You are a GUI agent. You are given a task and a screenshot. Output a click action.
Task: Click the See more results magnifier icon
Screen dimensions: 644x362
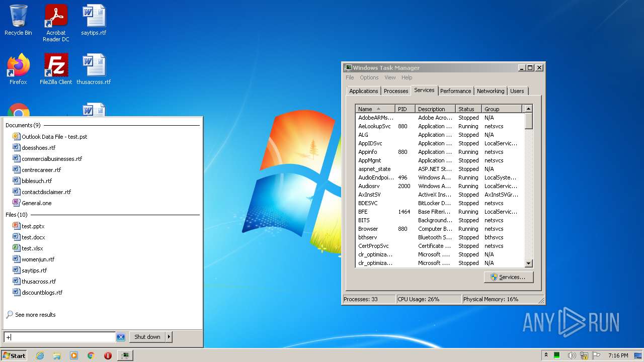[x=9, y=315]
